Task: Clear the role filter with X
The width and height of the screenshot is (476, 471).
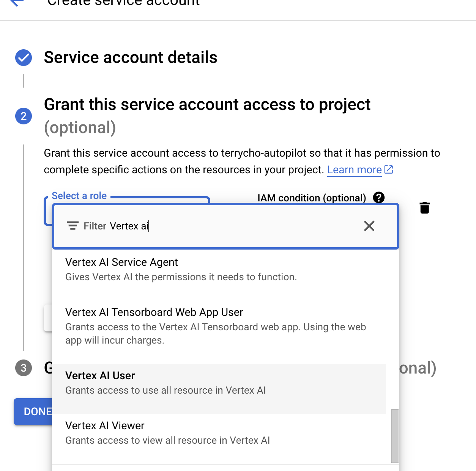Action: (x=369, y=226)
